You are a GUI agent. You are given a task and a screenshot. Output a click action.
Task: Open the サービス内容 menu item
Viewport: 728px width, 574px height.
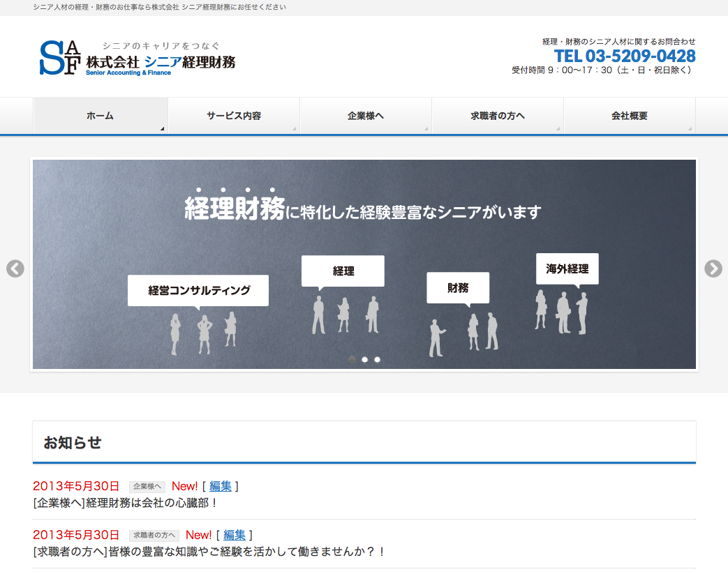coord(234,116)
